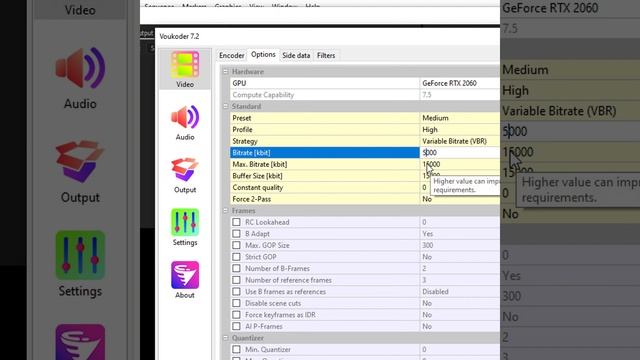Click the Max. Bitrate [kbit] value field
Screen dimensions: 640x360
(x=460, y=164)
